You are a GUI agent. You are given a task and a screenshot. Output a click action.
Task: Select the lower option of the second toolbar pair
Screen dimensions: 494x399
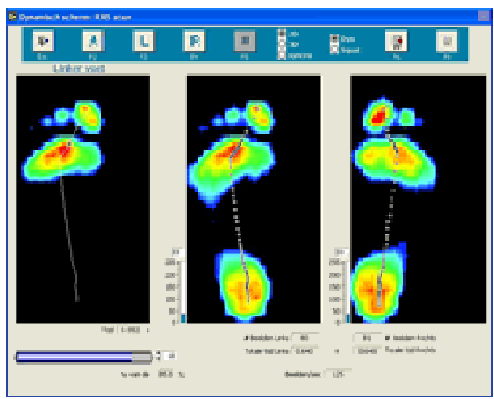click(334, 50)
